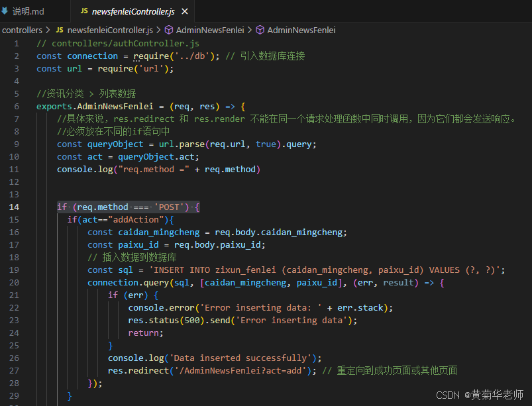The height and width of the screenshot is (406, 532).
Task: Click 'res.status(500)' on line 23
Action: (166, 320)
